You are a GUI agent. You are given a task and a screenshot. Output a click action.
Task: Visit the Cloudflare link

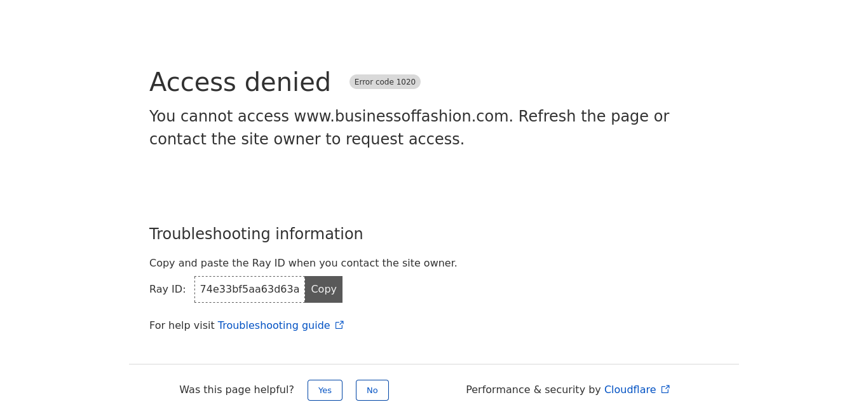click(x=630, y=390)
